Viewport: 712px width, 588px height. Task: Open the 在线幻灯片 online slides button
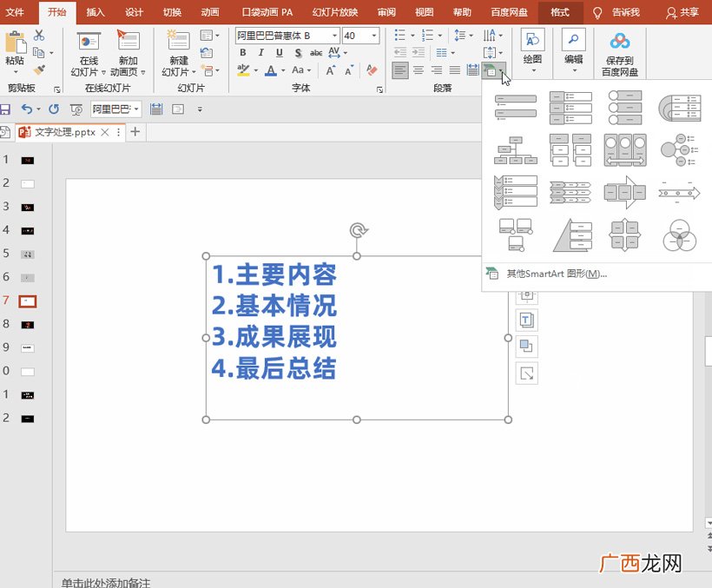89,54
